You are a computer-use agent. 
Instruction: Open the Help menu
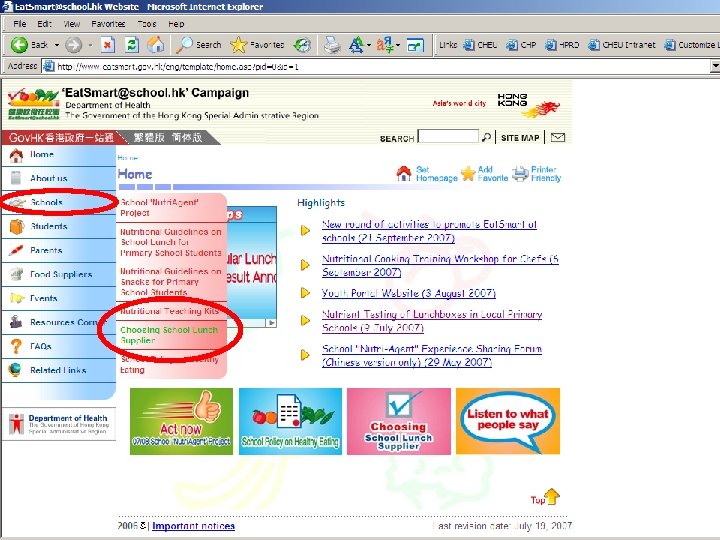[176, 24]
